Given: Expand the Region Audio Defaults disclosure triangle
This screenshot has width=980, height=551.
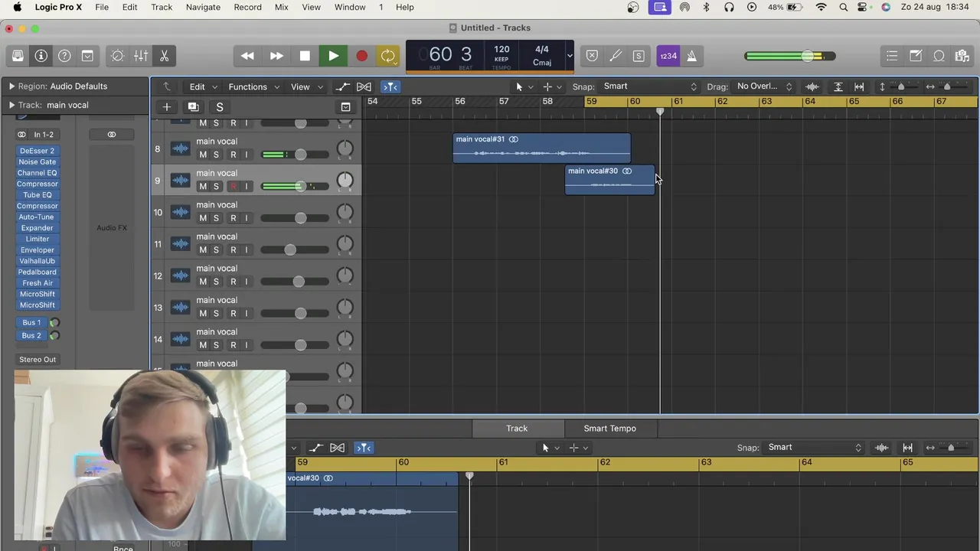Looking at the screenshot, I should coord(11,86).
